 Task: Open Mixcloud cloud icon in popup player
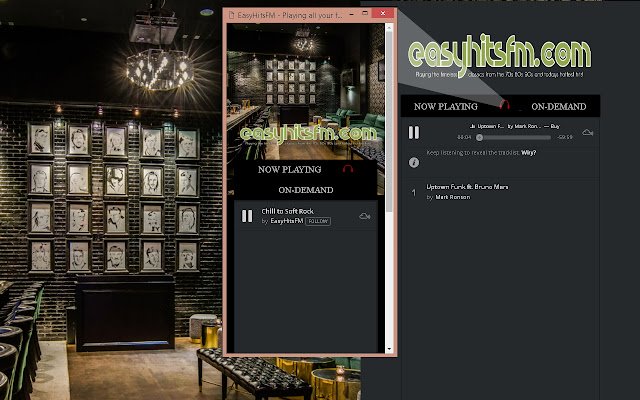(x=364, y=216)
